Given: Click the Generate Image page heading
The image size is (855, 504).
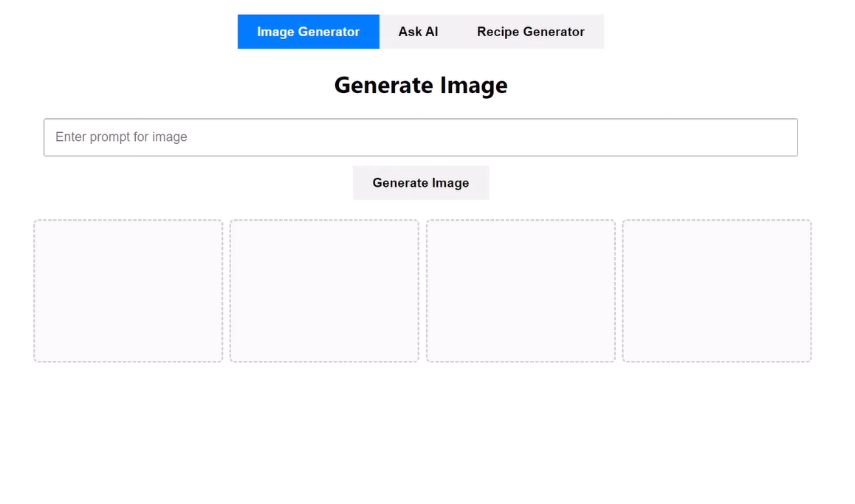Looking at the screenshot, I should pyautogui.click(x=420, y=85).
